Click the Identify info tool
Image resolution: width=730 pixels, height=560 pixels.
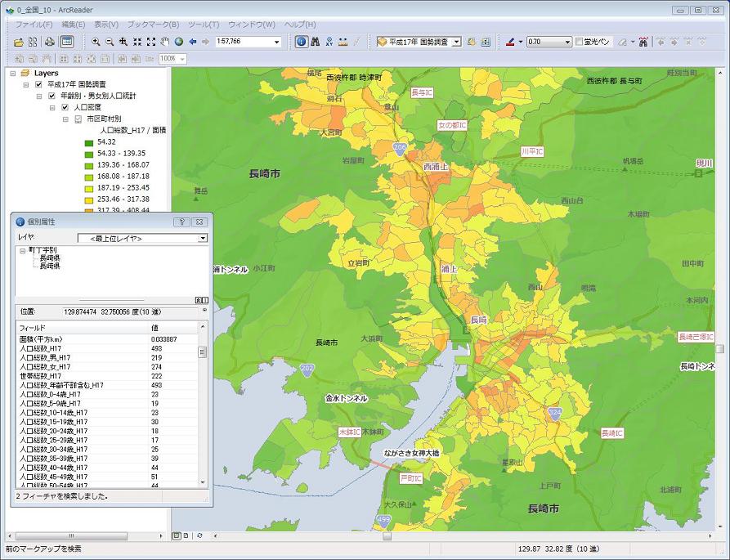pos(301,42)
